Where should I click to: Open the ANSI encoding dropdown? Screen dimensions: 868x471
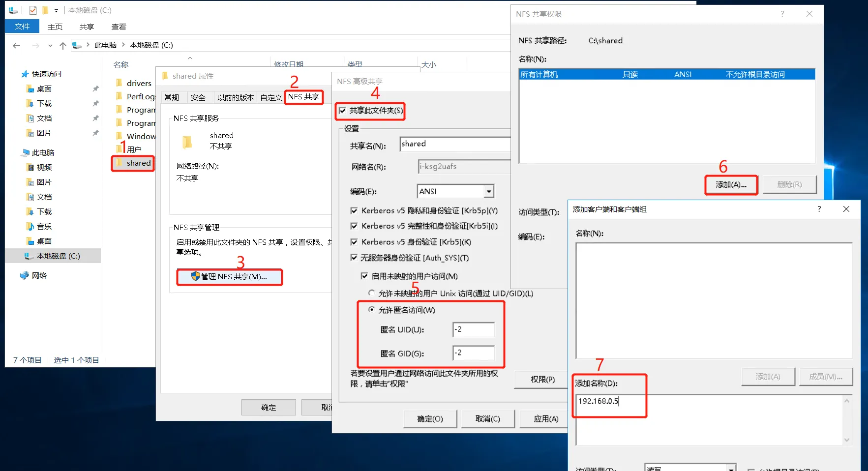[x=488, y=191]
